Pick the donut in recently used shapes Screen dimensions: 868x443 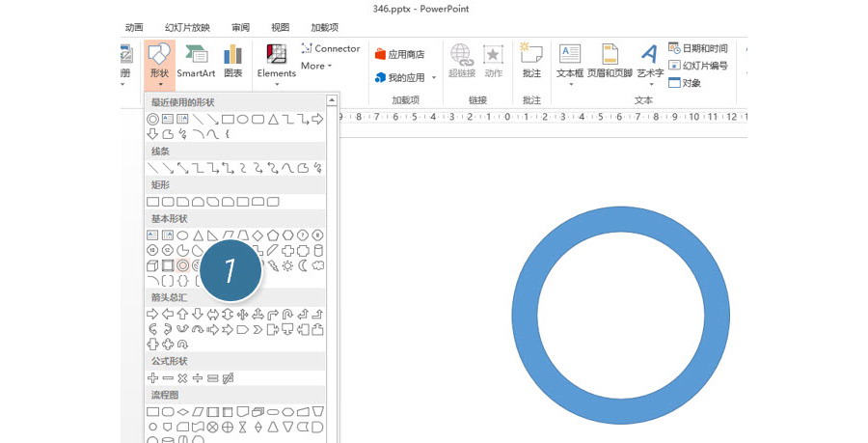click(152, 119)
